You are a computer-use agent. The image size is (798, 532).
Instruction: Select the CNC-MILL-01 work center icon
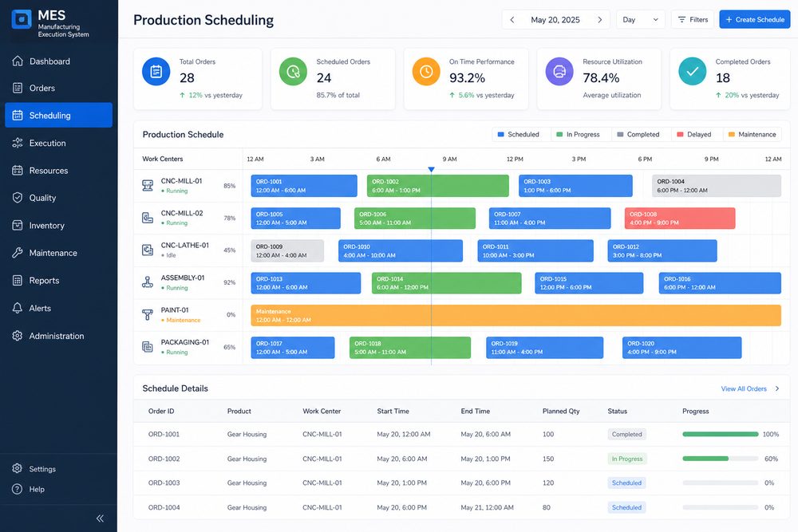pos(148,186)
